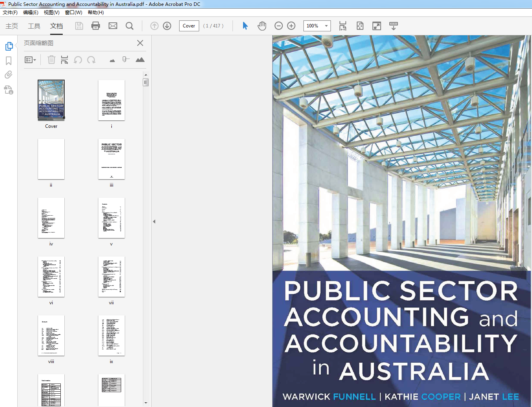
Task: Select title page iii thumbnail
Action: pyautogui.click(x=111, y=159)
